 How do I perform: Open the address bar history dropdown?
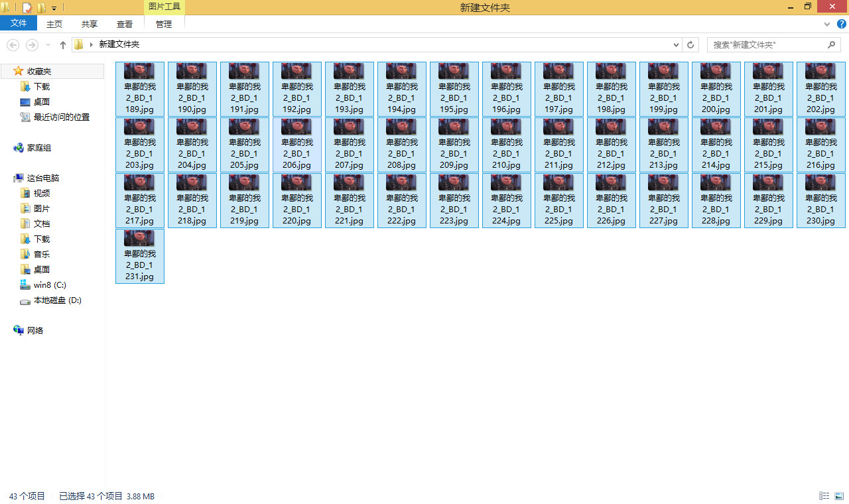tap(677, 45)
